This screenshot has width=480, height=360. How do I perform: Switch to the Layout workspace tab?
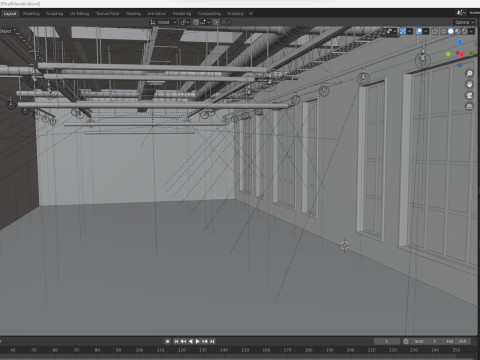(10, 14)
